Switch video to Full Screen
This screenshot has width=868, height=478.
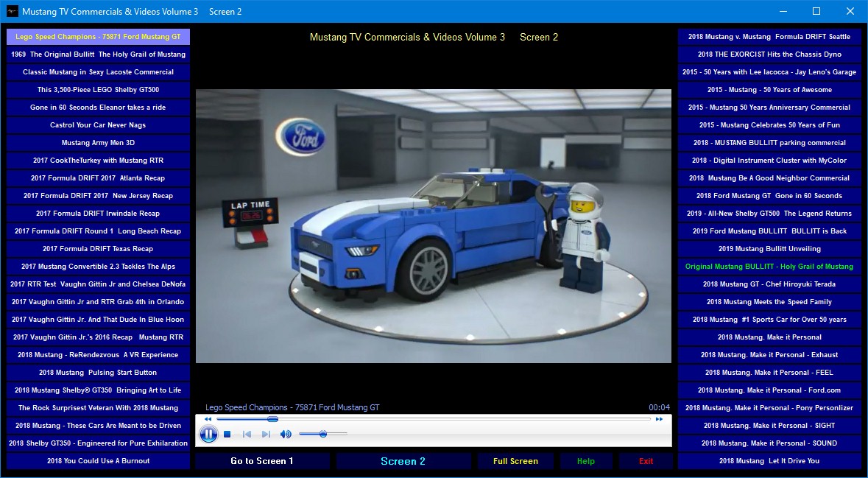point(515,461)
